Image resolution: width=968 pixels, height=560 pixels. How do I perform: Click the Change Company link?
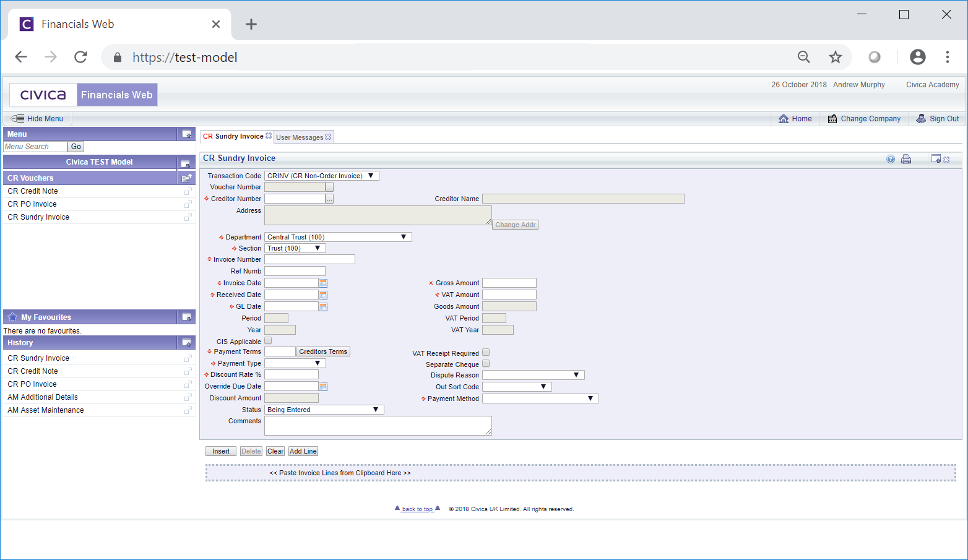click(x=864, y=119)
